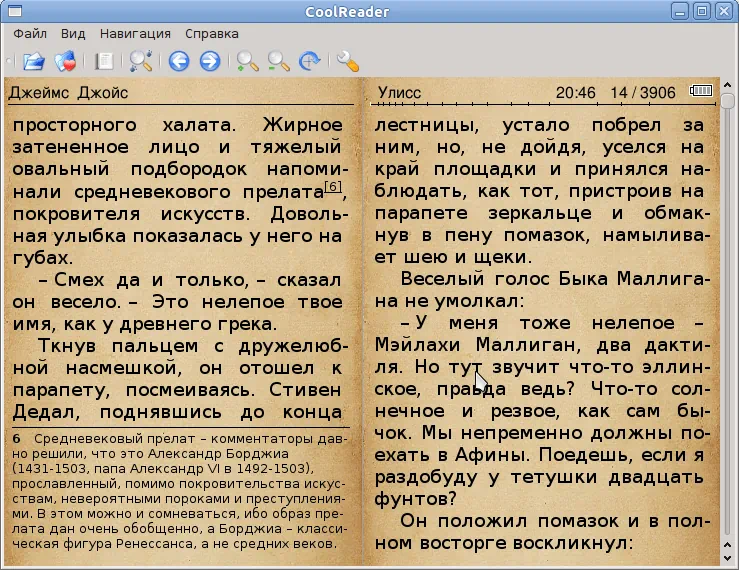Open settings with the wrench icon

347,61
